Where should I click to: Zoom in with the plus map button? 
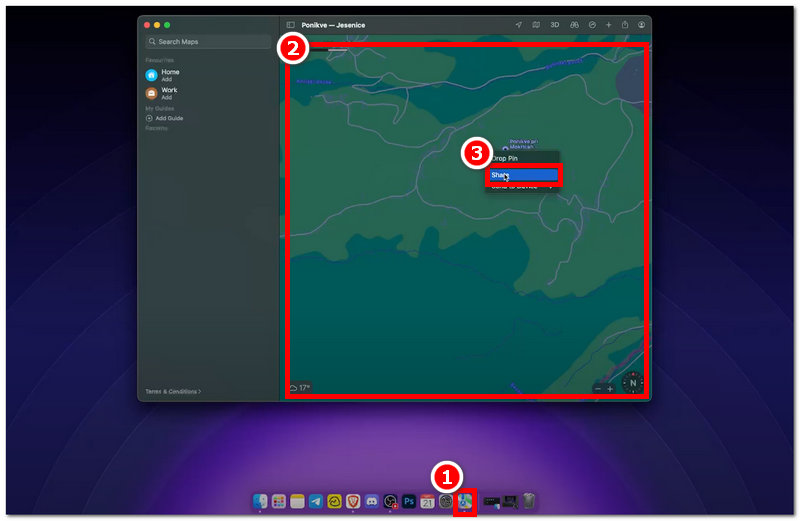coord(610,389)
